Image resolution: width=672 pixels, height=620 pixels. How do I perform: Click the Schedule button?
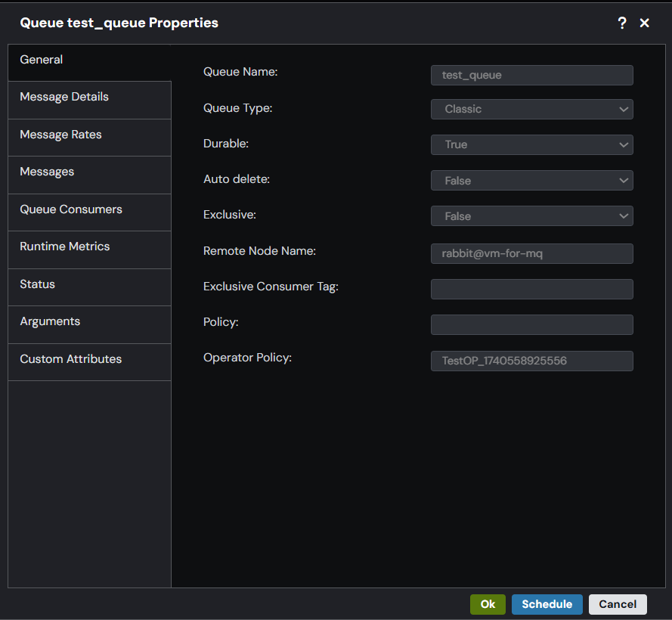tap(547, 604)
